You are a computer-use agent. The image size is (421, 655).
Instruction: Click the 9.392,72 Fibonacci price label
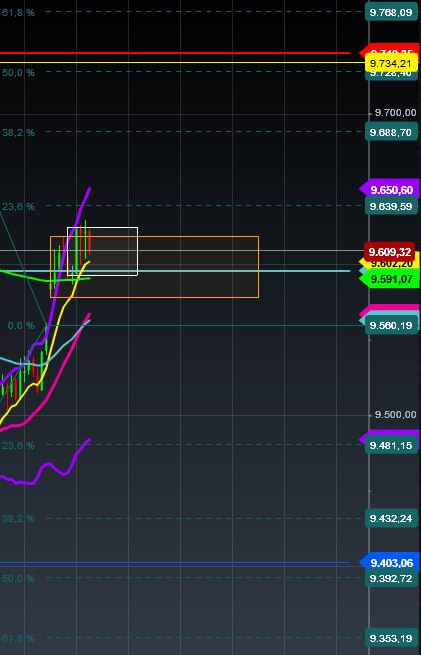click(391, 579)
